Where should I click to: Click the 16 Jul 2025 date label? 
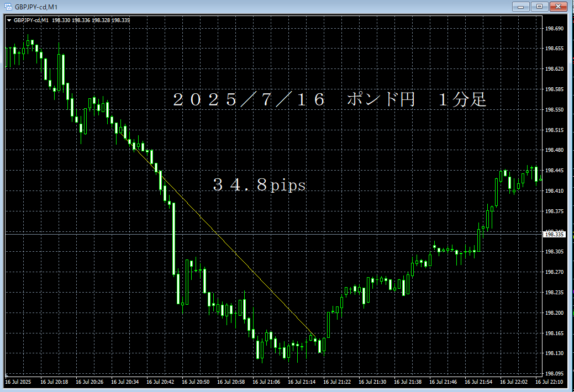[x=18, y=382]
